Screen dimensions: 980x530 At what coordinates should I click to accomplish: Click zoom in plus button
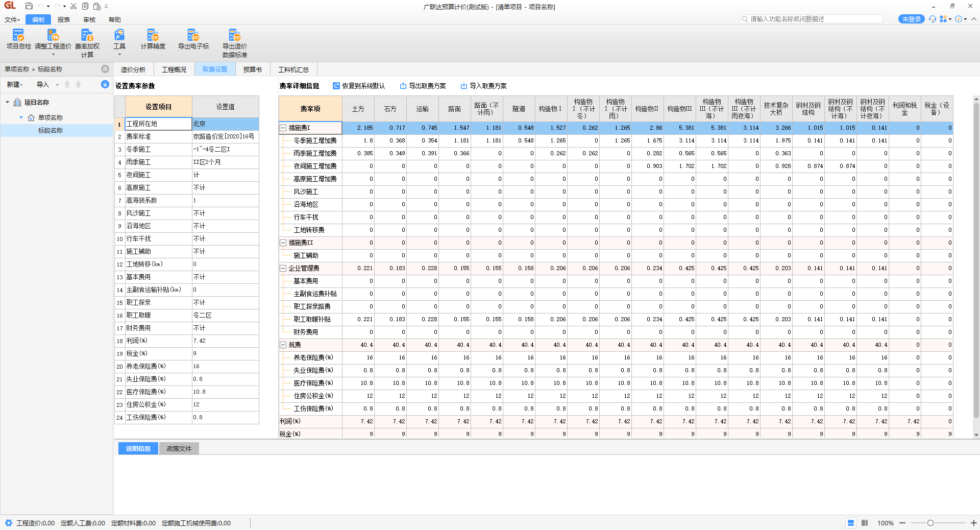[x=974, y=523]
